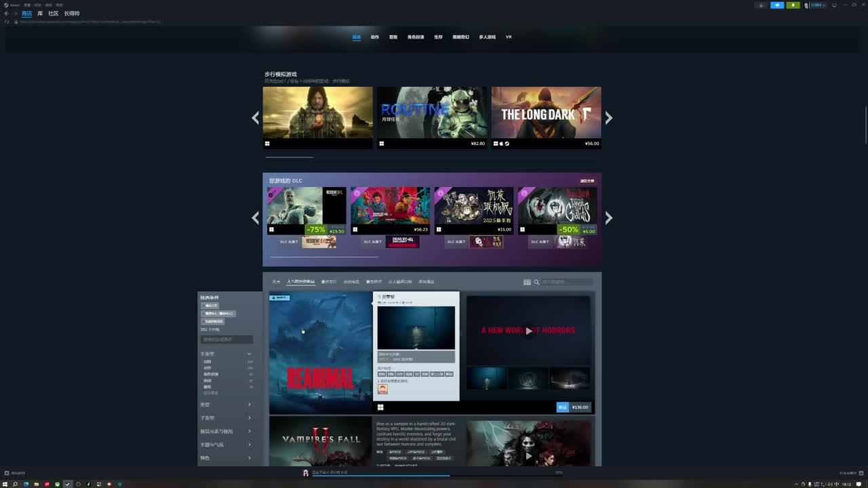Click the ¥136.00 price button for REANIMAL
The height and width of the screenshot is (488, 868).
(580, 407)
